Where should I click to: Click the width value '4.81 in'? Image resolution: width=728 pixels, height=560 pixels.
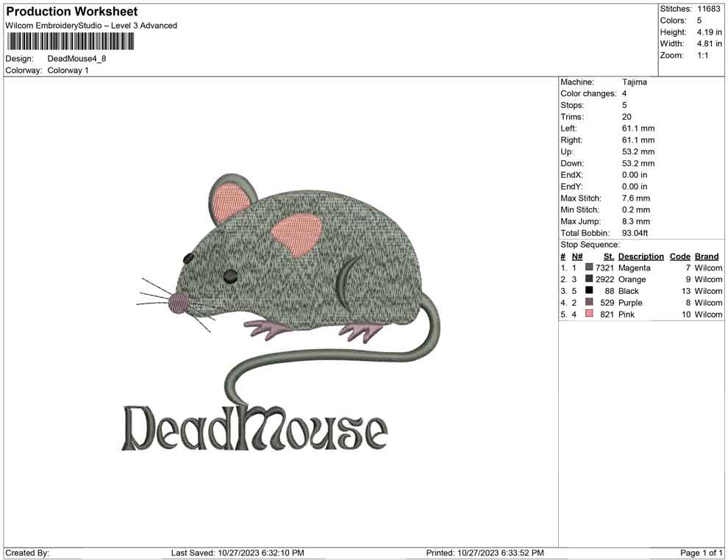[710, 43]
